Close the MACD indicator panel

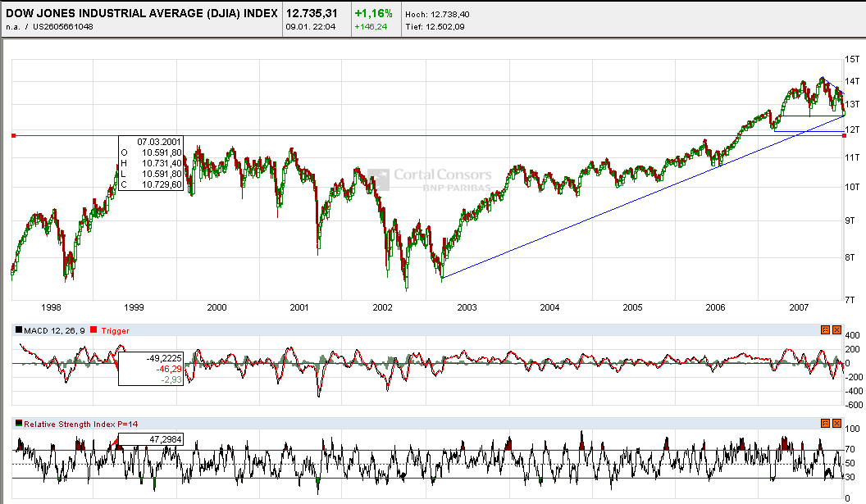click(836, 330)
